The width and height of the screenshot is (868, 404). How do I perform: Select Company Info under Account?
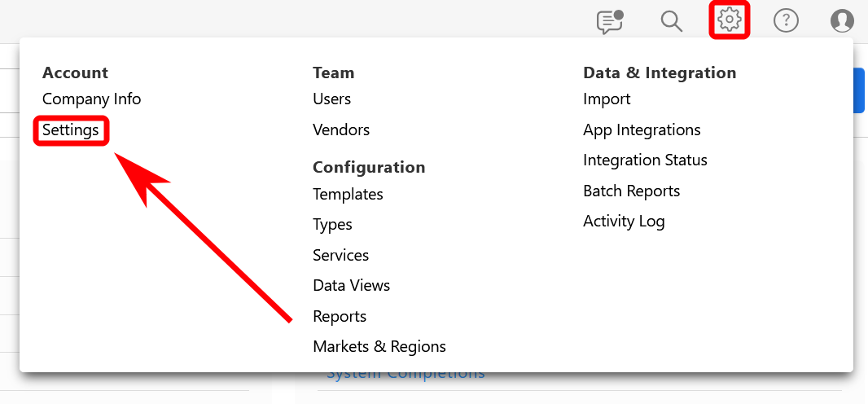click(x=91, y=99)
